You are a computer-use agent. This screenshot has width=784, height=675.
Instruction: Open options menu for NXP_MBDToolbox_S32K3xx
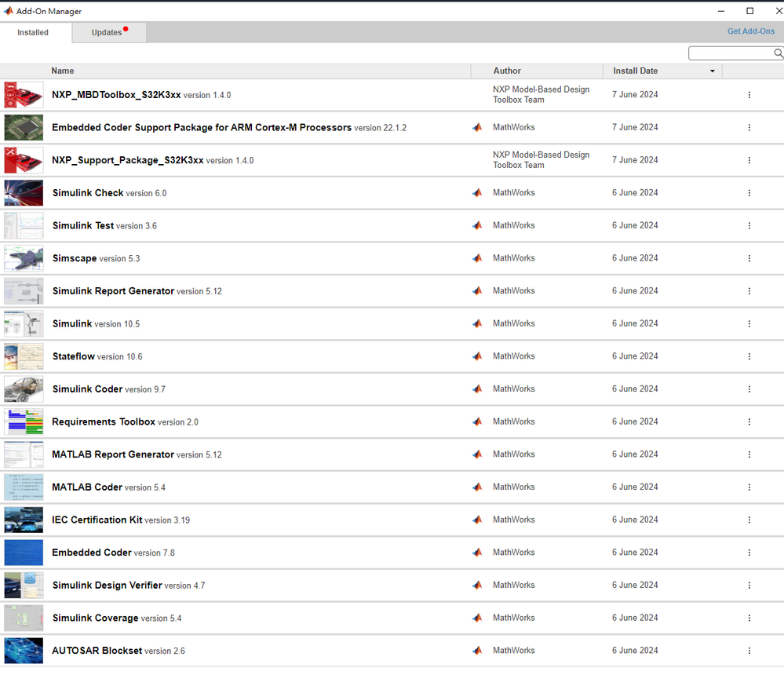click(749, 95)
